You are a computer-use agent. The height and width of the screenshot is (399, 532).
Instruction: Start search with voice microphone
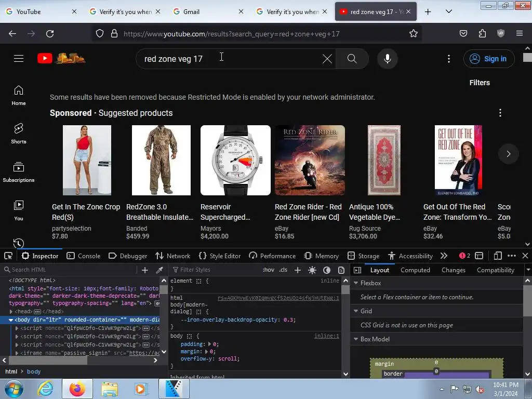tap(387, 59)
